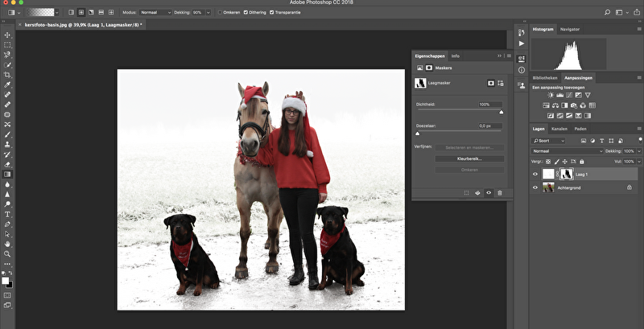Uncheck the Dithering checkbox
This screenshot has width=644, height=329.
(x=246, y=12)
